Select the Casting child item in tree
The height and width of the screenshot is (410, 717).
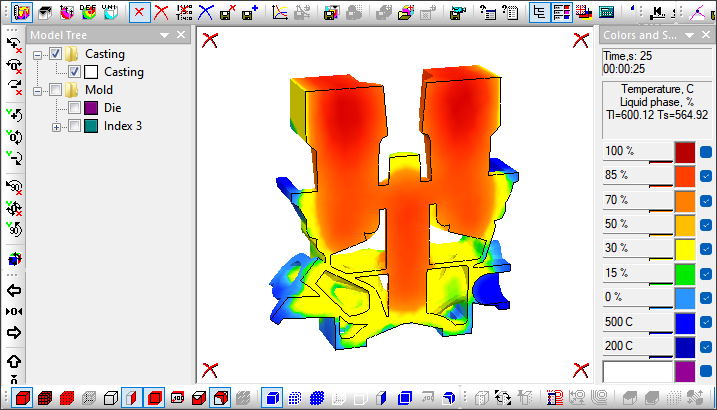pyautogui.click(x=123, y=72)
